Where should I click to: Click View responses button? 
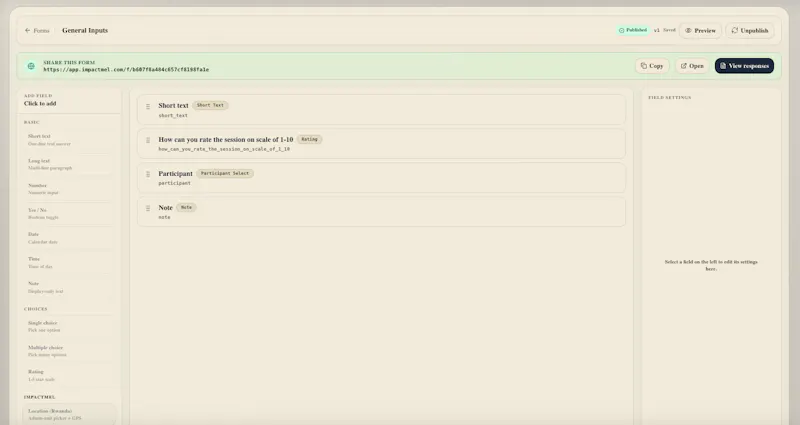click(x=744, y=66)
